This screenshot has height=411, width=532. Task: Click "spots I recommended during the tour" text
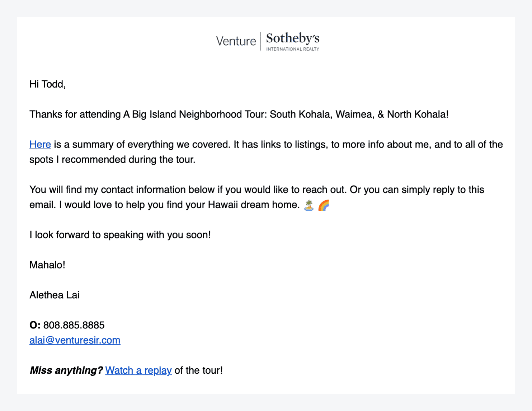click(112, 160)
